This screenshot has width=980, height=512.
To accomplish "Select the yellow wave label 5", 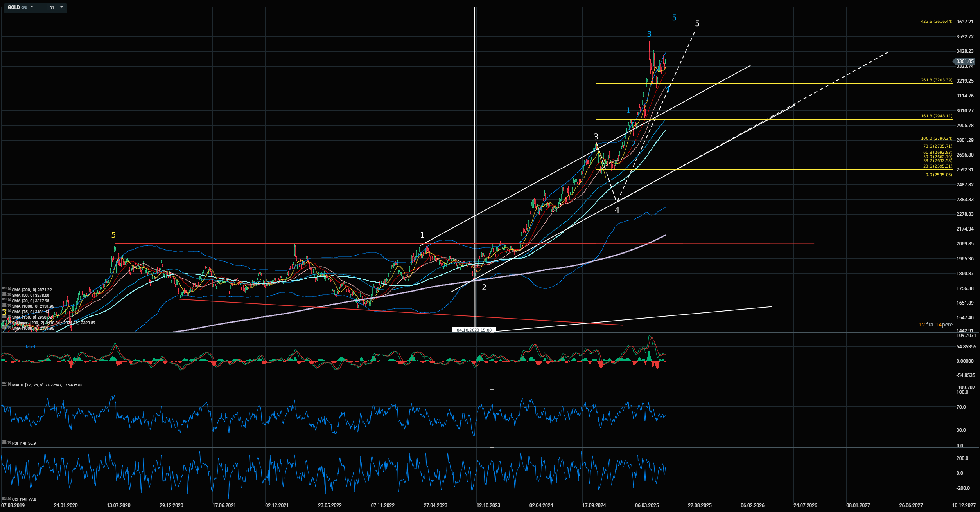I will coord(113,235).
